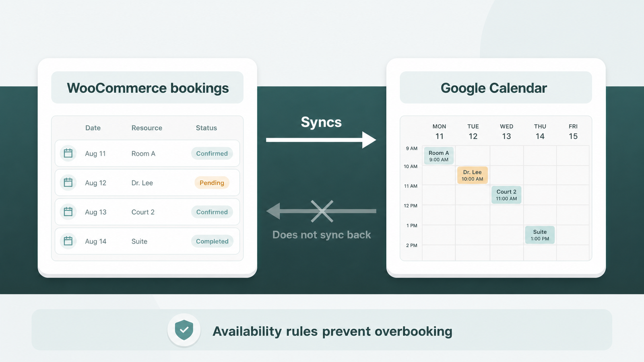Click the Resource column header

(147, 128)
